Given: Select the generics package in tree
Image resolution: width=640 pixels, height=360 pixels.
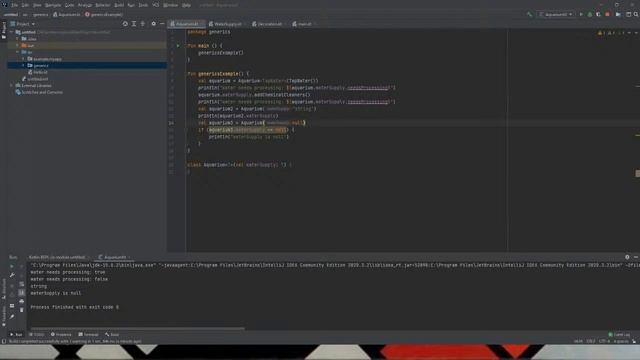Looking at the screenshot, I should point(87,65).
